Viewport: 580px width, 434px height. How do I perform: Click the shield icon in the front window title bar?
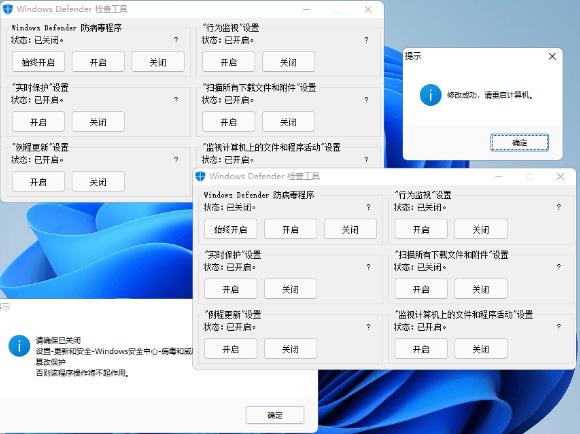click(x=200, y=176)
